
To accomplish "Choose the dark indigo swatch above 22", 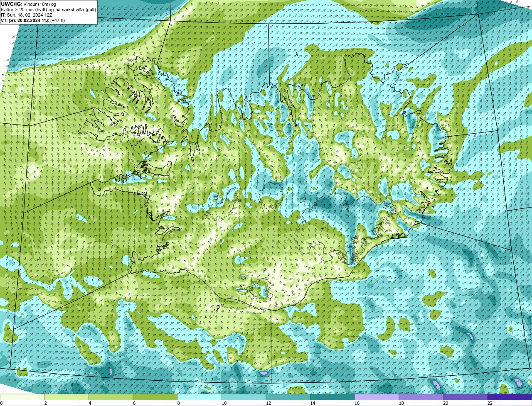I will pyautogui.click(x=510, y=397).
